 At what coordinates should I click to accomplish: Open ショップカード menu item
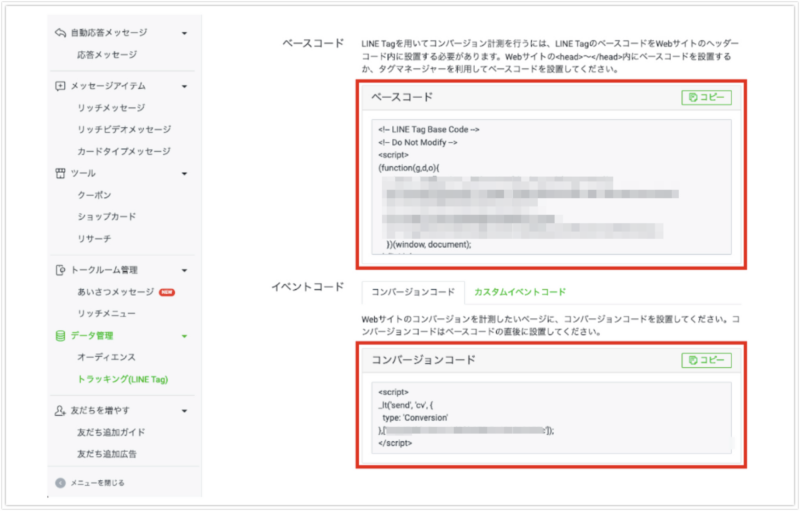(x=107, y=217)
